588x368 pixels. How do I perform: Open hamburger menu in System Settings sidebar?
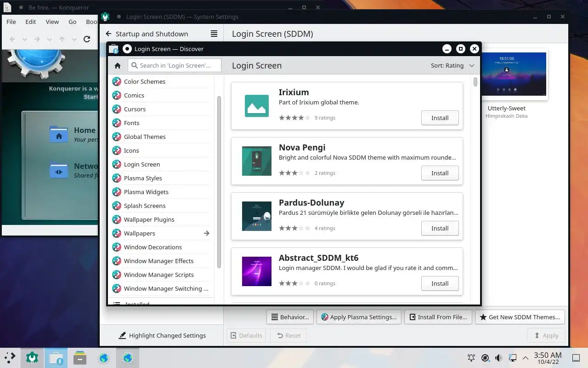214,34
